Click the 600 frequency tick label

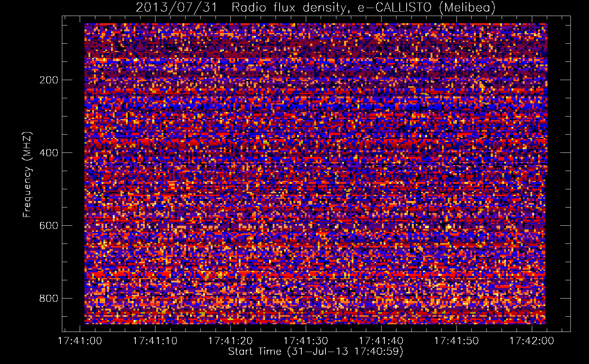coord(49,226)
